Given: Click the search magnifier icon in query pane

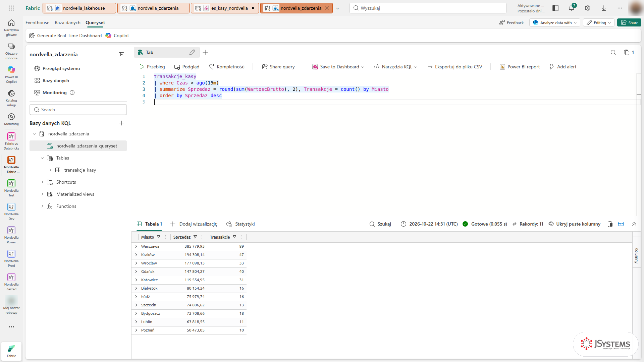Looking at the screenshot, I should [613, 52].
